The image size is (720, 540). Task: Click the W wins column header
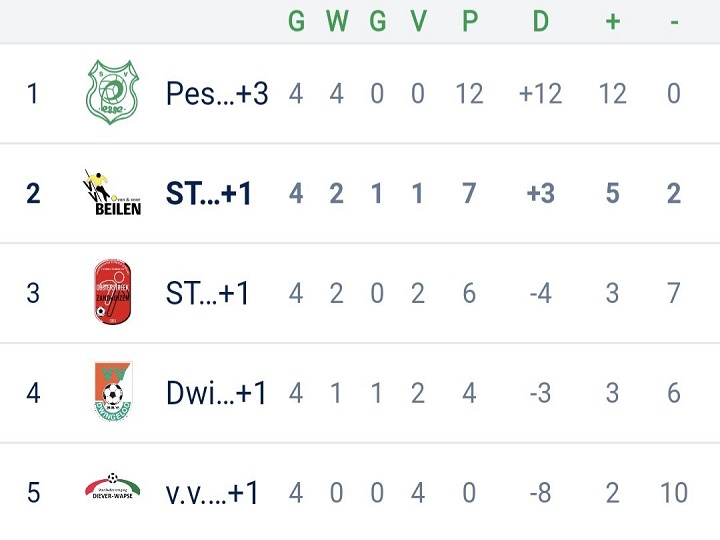click(337, 21)
